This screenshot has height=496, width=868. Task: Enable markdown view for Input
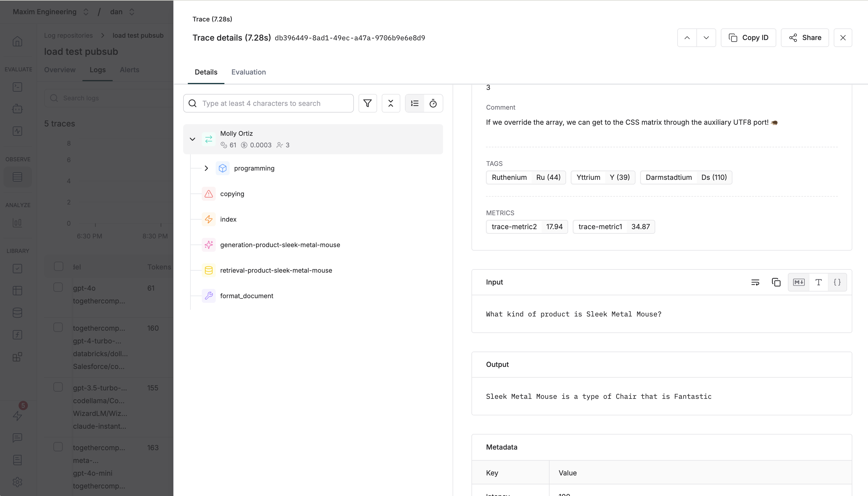click(x=798, y=282)
